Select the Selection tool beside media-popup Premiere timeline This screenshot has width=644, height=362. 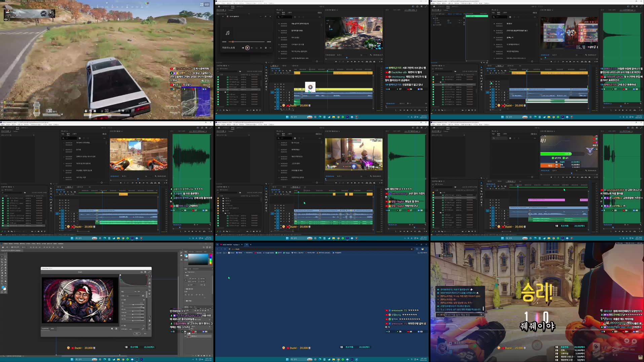[266, 67]
